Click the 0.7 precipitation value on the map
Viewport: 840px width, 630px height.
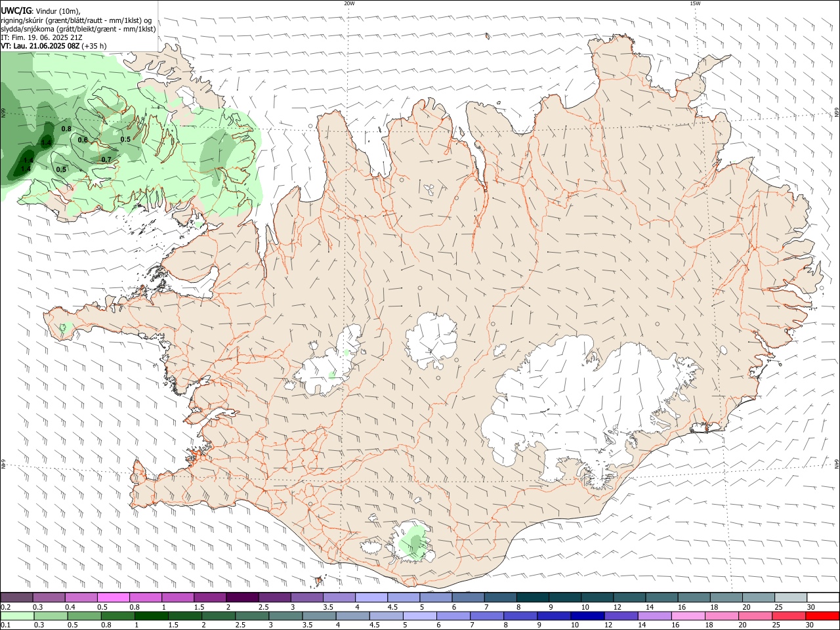coord(106,159)
